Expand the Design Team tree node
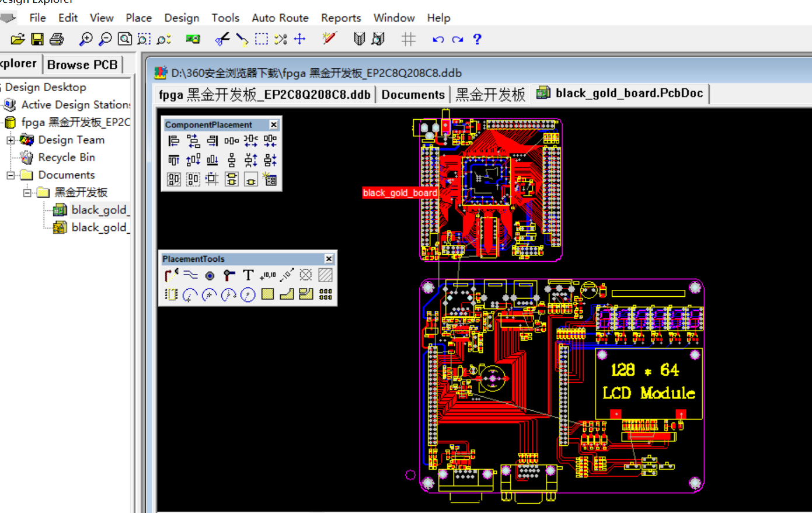 11,140
